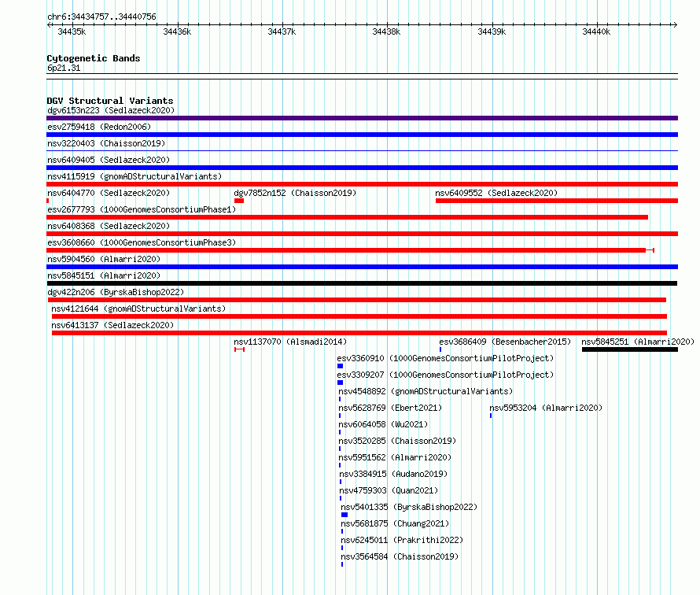
Task: Click nsv1137070 (Alsmadi2014) label
Action: tap(290, 342)
